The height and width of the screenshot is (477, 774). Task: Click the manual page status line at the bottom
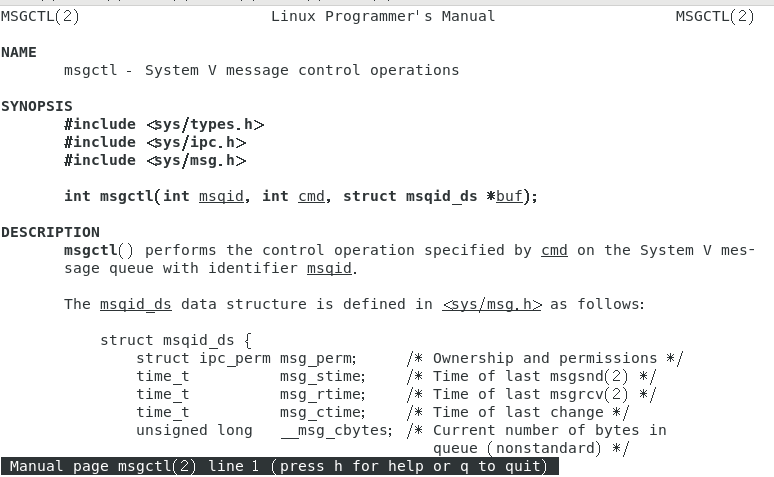pos(279,466)
